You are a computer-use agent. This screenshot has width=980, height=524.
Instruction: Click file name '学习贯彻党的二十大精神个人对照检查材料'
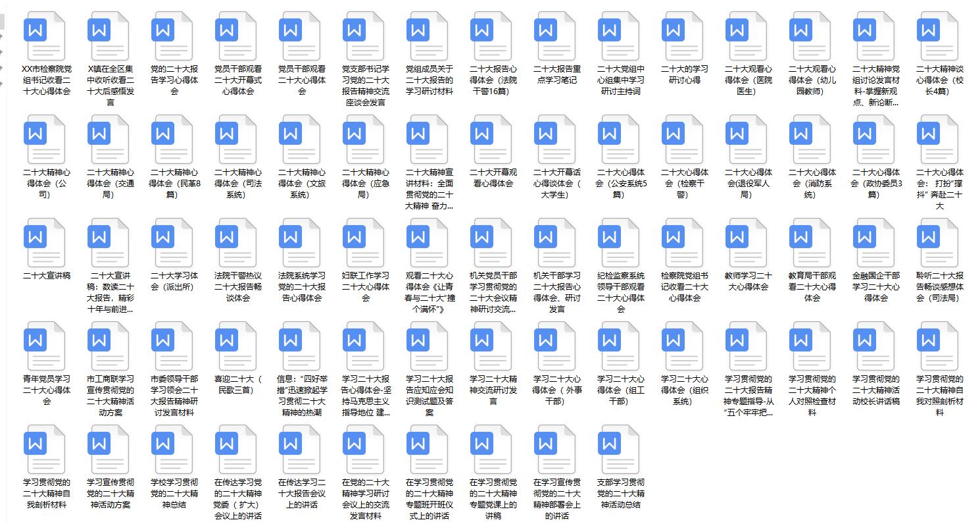812,396
